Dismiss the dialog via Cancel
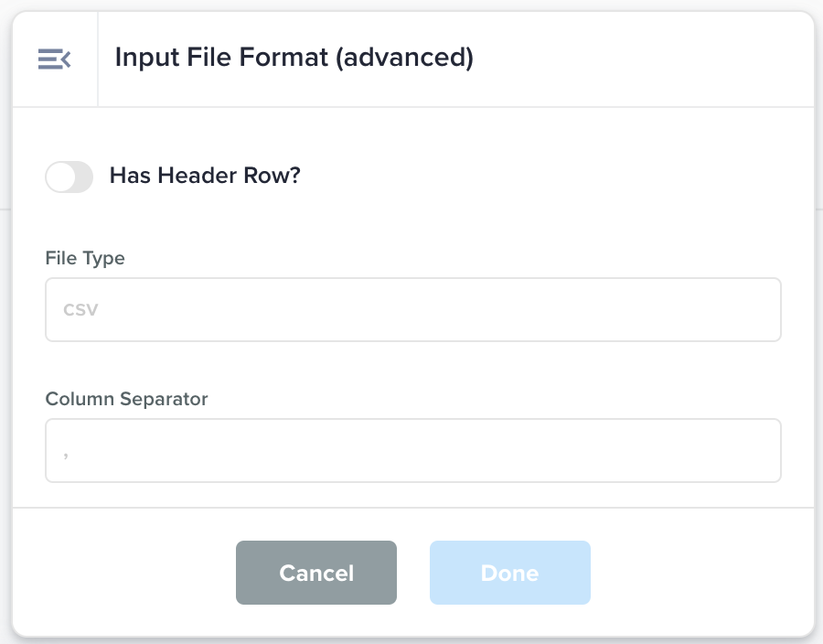 [315, 573]
